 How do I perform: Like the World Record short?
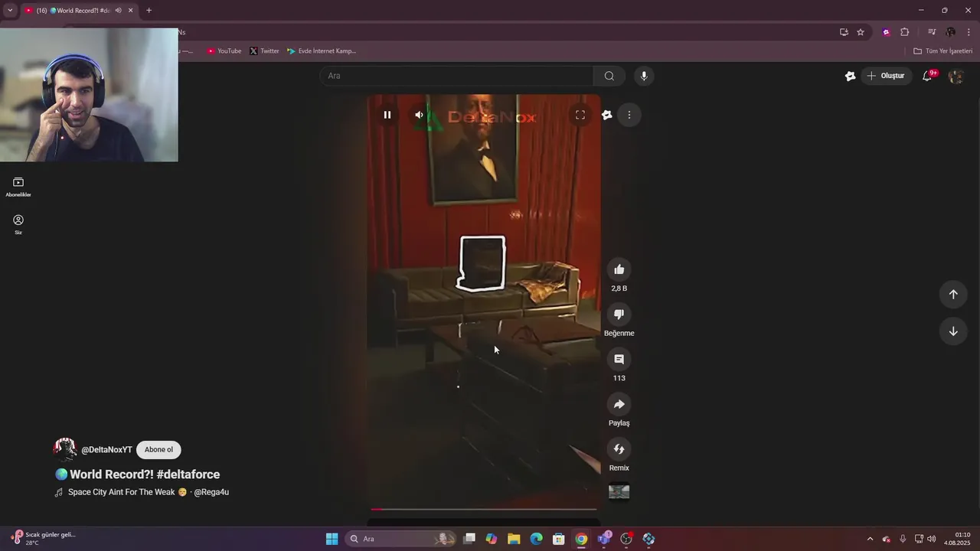point(619,269)
